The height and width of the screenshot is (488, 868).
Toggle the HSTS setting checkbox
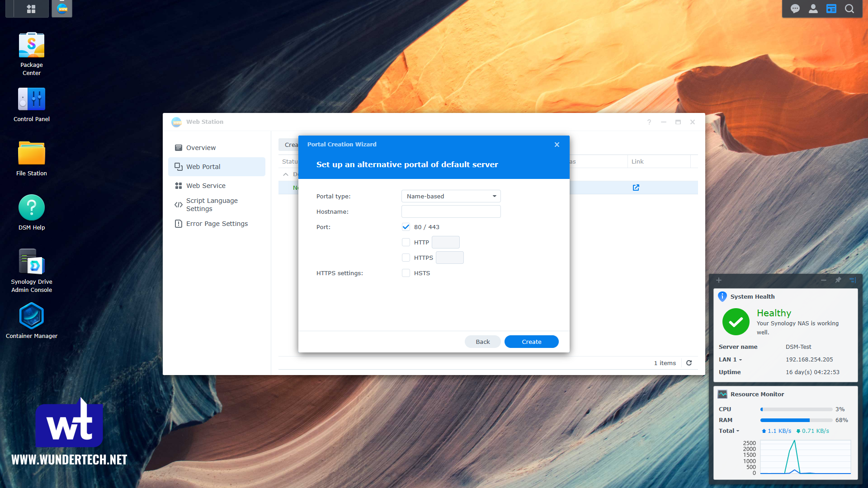pos(406,273)
